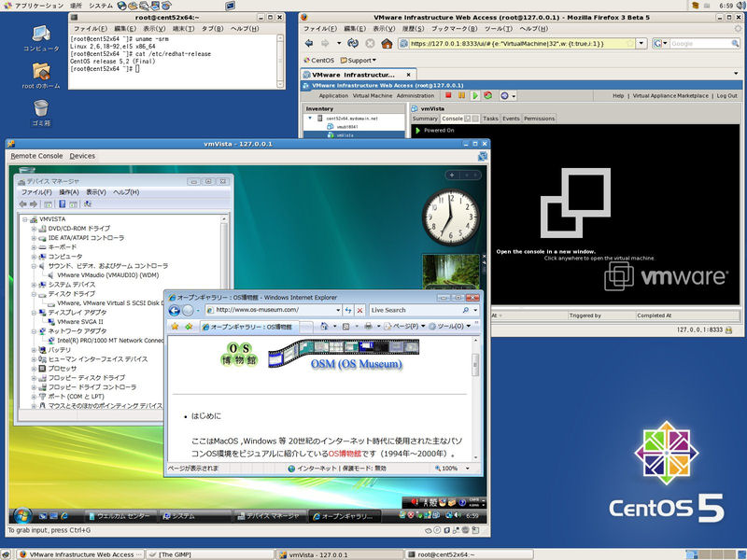Viewport: 747px width, 560px height.
Task: Click the VMware console open-in-new-window area
Action: point(575,216)
